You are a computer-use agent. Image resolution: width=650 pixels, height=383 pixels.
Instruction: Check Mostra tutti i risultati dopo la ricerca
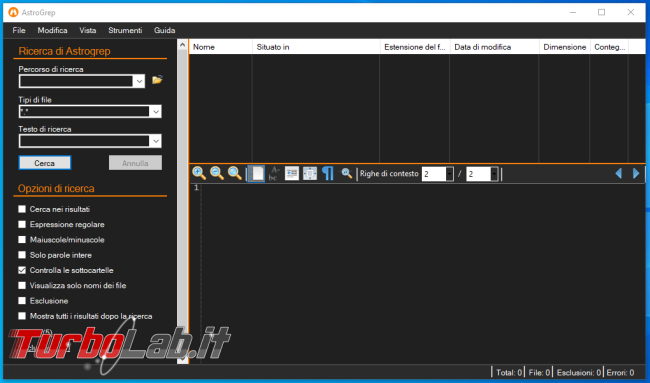tap(22, 316)
